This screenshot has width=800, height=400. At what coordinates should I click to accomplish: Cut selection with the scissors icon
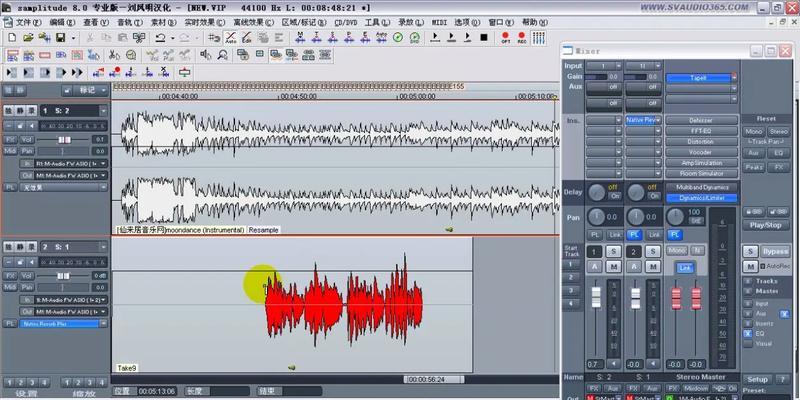pyautogui.click(x=90, y=38)
